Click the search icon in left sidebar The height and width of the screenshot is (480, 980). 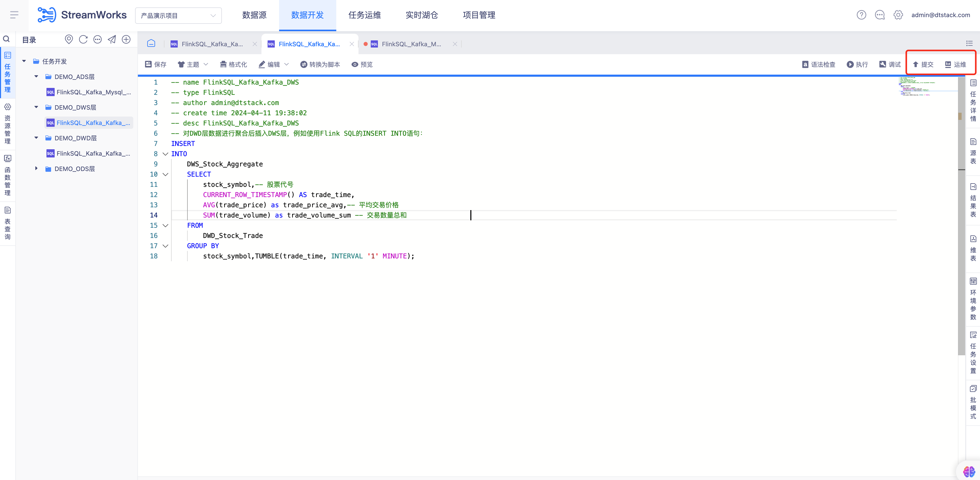(6, 39)
